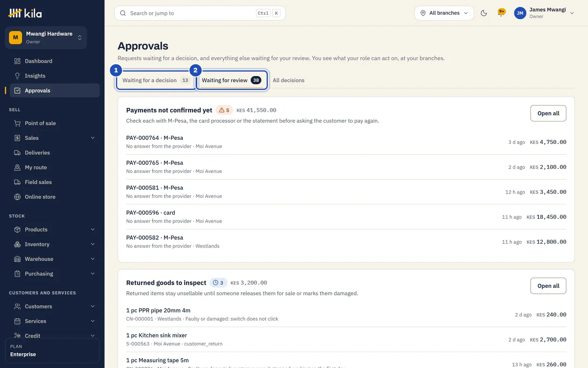The image size is (588, 368).
Task: Click the Online store globe icon
Action: pyautogui.click(x=17, y=197)
